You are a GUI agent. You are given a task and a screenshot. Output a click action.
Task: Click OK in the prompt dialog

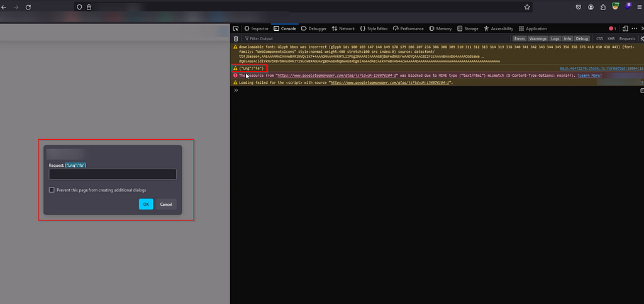click(x=146, y=204)
